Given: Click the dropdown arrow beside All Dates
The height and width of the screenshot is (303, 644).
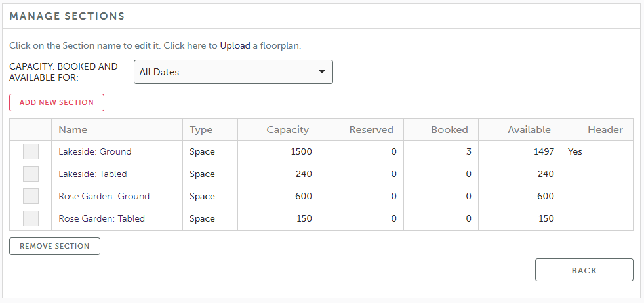Looking at the screenshot, I should coord(321,72).
